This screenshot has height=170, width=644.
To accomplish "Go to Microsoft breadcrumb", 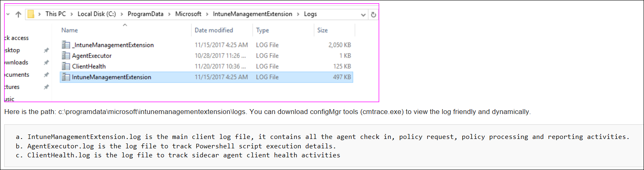I will (188, 14).
